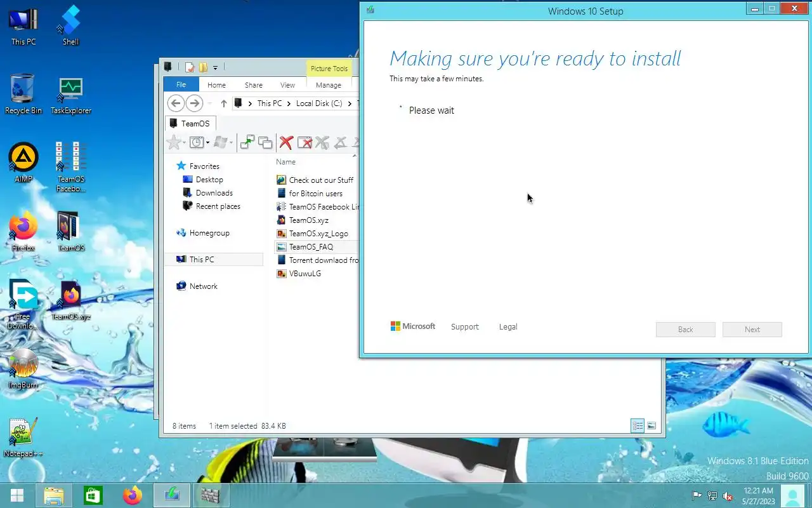812x508 pixels.
Task: Open the Recycle Bin on desktop
Action: click(23, 94)
